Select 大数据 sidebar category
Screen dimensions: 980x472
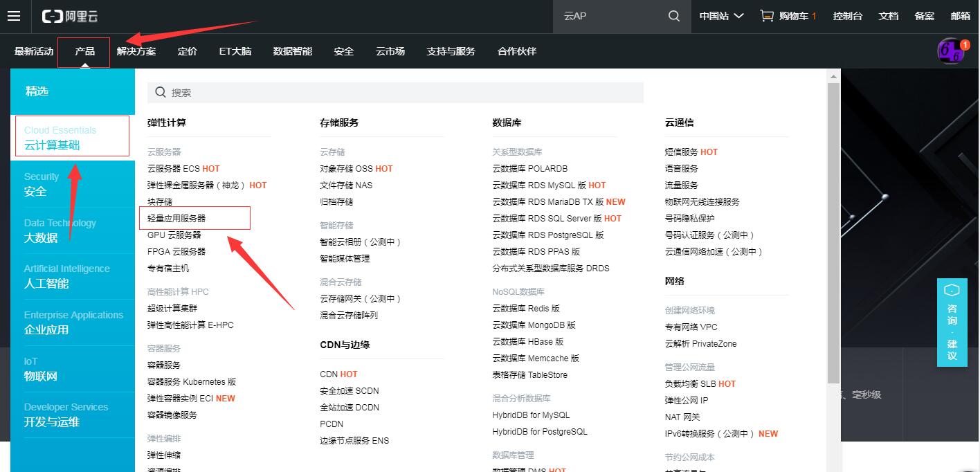[x=73, y=230]
